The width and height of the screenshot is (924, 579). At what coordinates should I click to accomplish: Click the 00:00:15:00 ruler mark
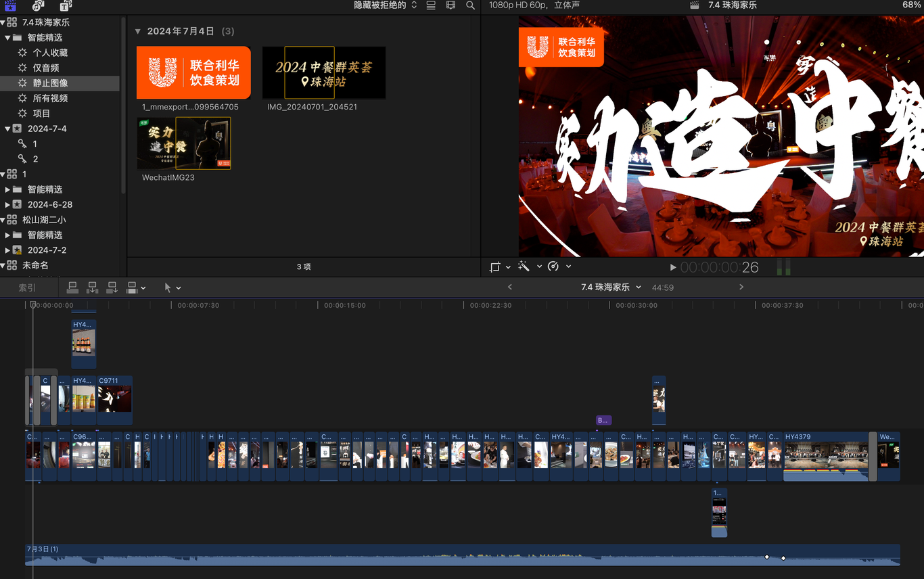[x=345, y=306]
